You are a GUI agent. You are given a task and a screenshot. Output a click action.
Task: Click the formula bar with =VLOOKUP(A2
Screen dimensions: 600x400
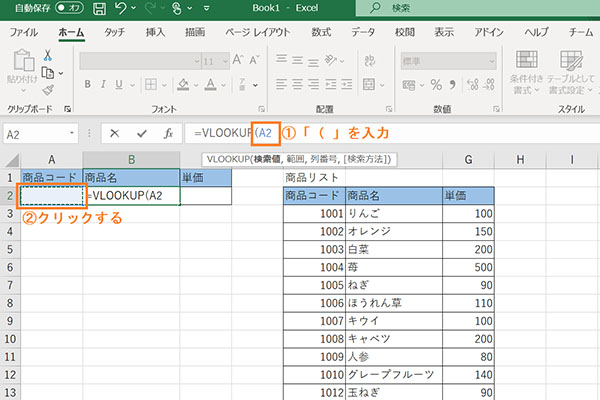392,133
